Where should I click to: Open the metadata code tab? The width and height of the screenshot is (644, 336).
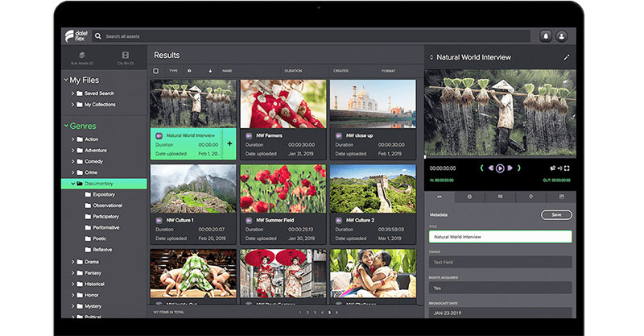(440, 197)
